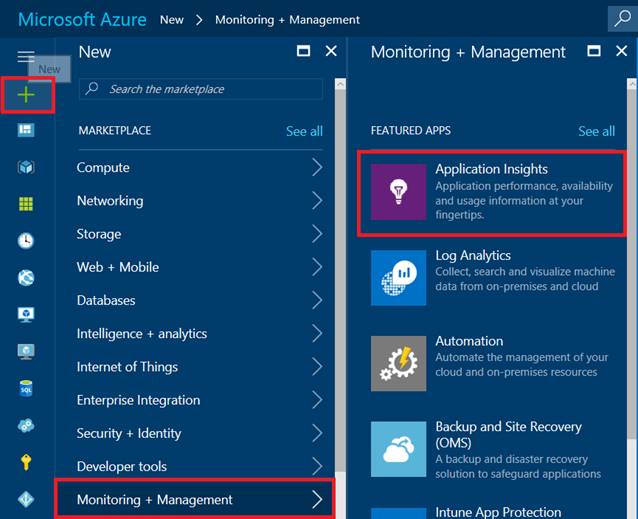Click the New breadcrumb in header
Image resolution: width=638 pixels, height=519 pixels.
172,20
